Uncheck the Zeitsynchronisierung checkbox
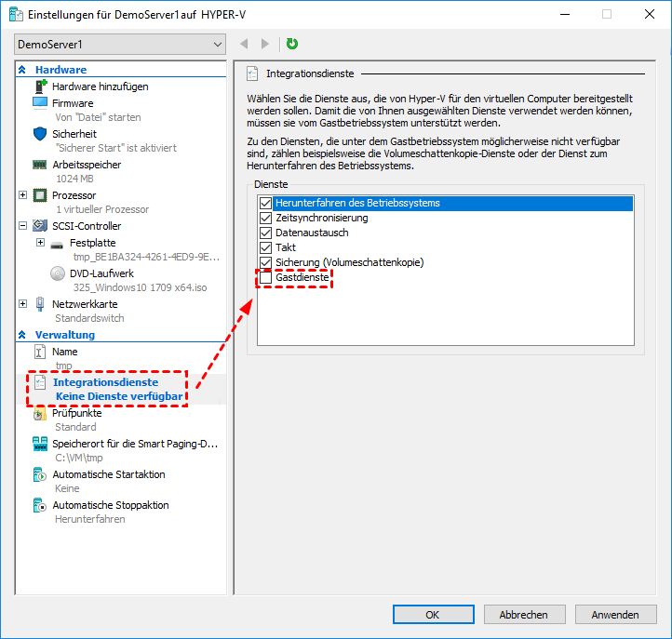 (x=265, y=218)
